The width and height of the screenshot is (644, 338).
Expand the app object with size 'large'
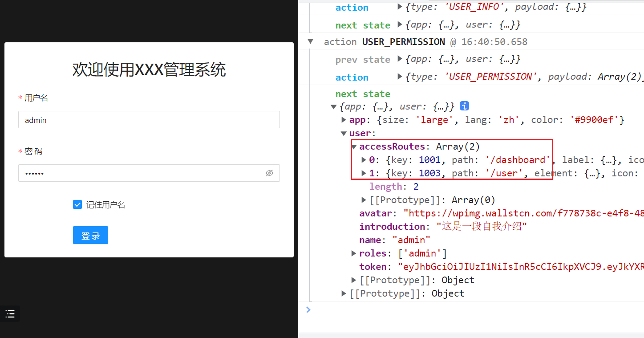point(344,120)
